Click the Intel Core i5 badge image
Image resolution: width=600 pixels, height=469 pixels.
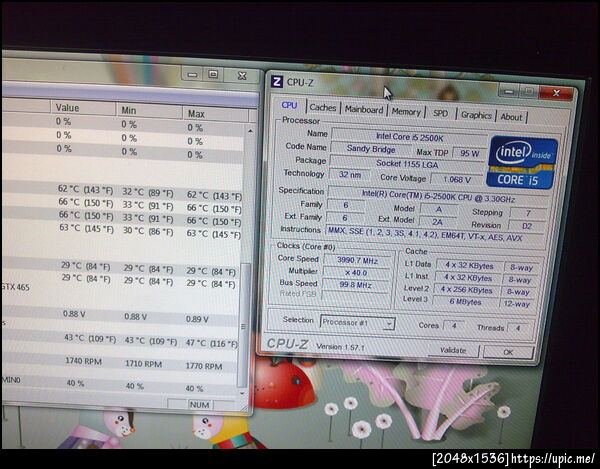[x=522, y=162]
